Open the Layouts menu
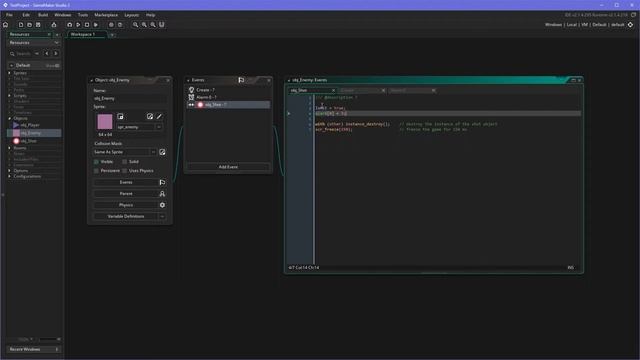 [131, 15]
